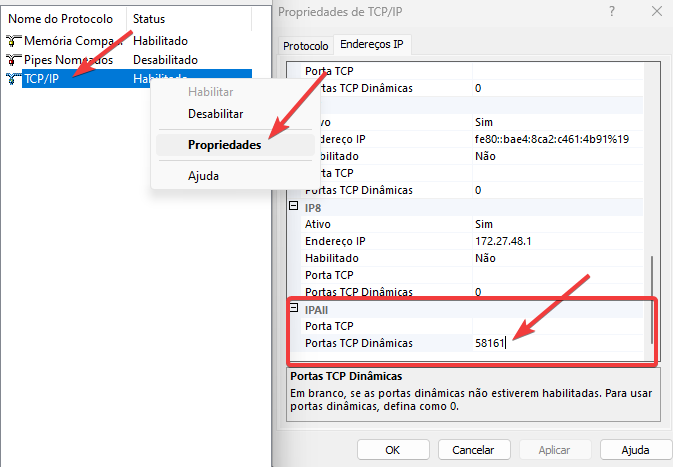673x467 pixels.
Task: Click the vertical scrollbar of the properties list
Action: click(652, 299)
